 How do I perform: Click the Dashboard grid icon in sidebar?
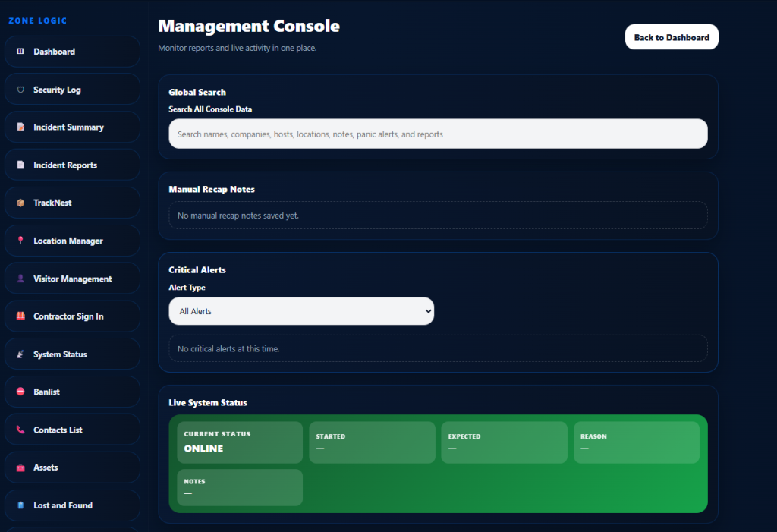tap(20, 52)
